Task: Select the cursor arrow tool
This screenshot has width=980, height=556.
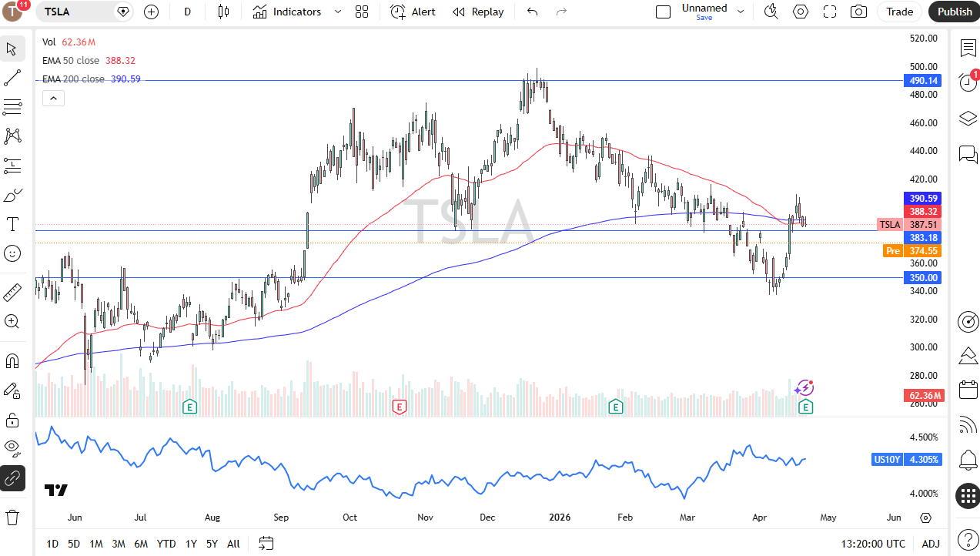Action: point(12,49)
